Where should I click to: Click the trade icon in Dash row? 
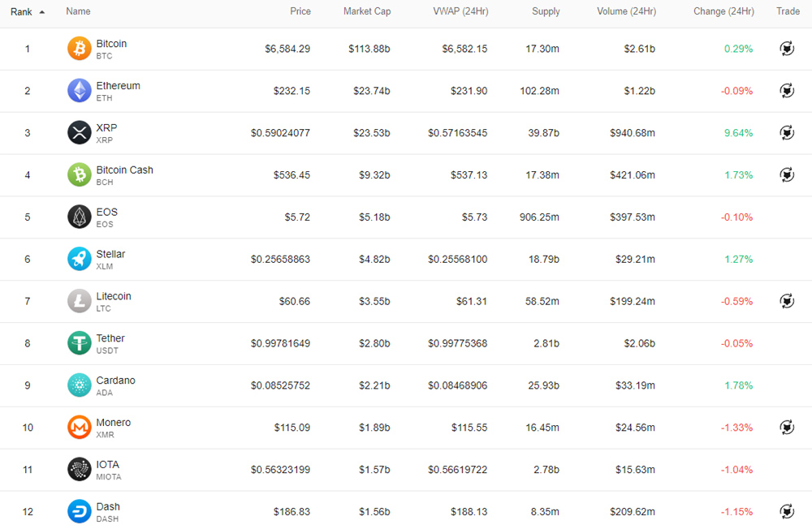[x=787, y=511]
